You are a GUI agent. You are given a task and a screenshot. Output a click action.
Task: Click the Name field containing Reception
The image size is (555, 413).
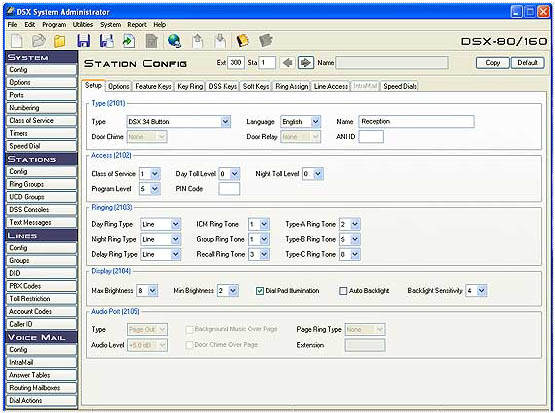(416, 122)
